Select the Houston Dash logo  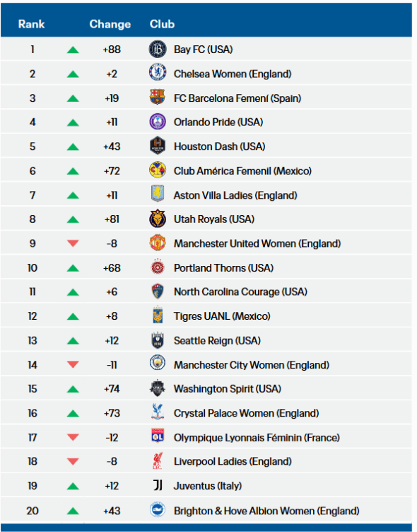click(158, 146)
